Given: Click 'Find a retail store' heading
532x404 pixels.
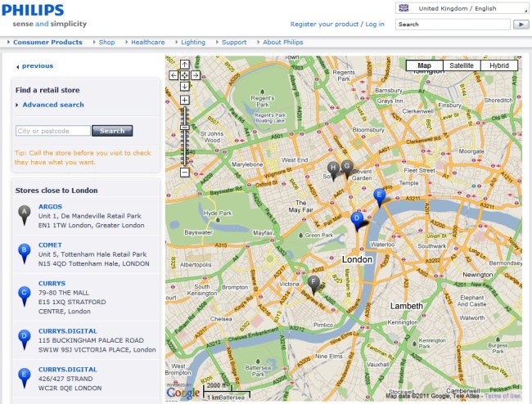Looking at the screenshot, I should [x=47, y=90].
